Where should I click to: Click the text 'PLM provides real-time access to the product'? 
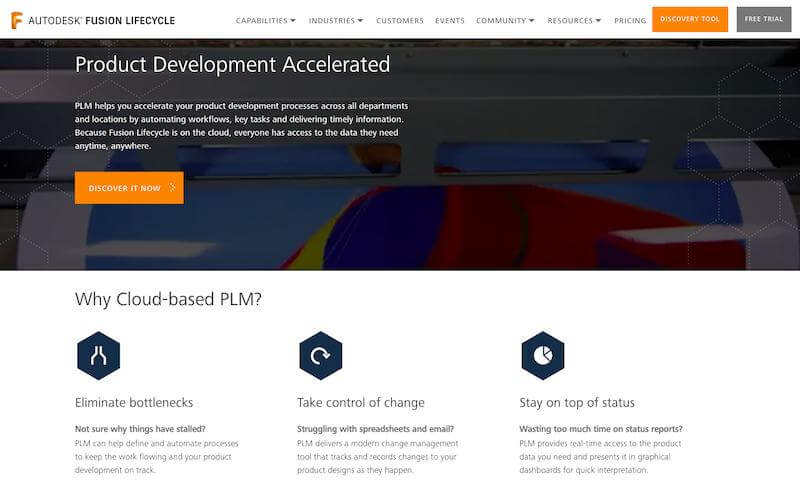[x=600, y=443]
